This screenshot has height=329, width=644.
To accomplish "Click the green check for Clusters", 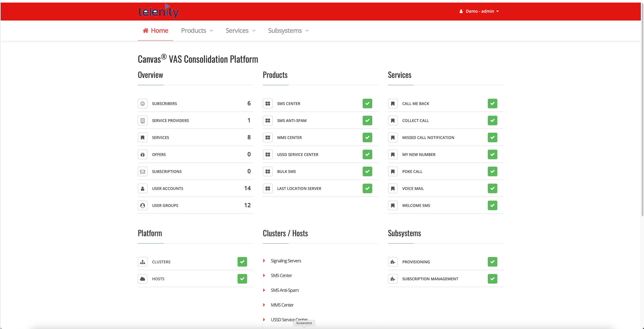I will click(x=242, y=262).
